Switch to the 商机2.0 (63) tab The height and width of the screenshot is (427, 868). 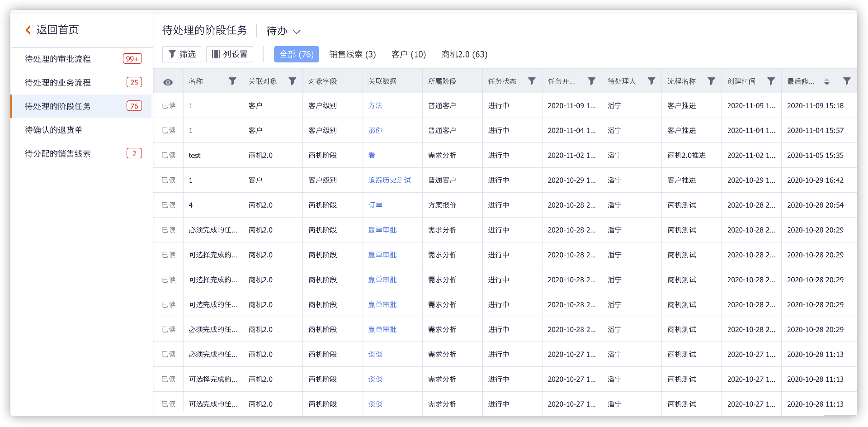(x=464, y=54)
